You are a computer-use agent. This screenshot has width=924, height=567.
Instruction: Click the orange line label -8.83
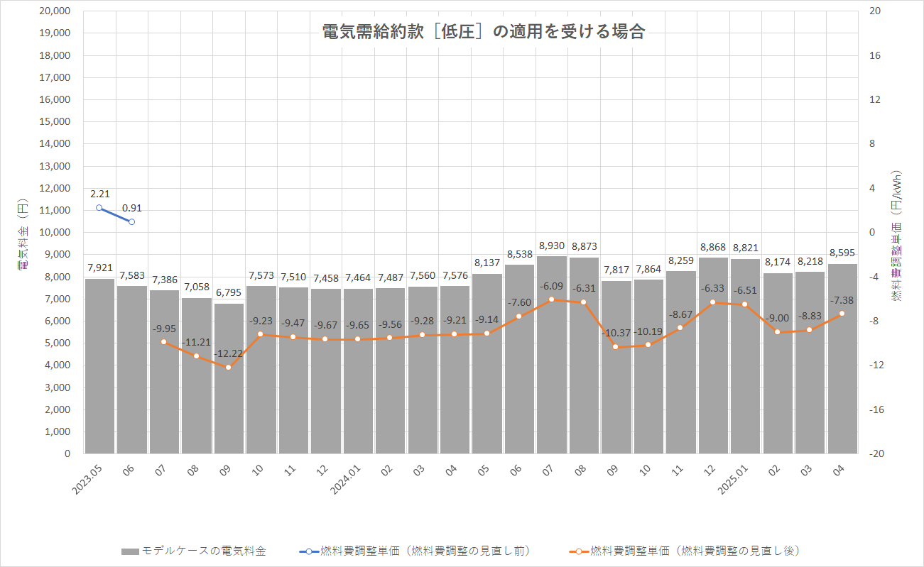(x=810, y=316)
